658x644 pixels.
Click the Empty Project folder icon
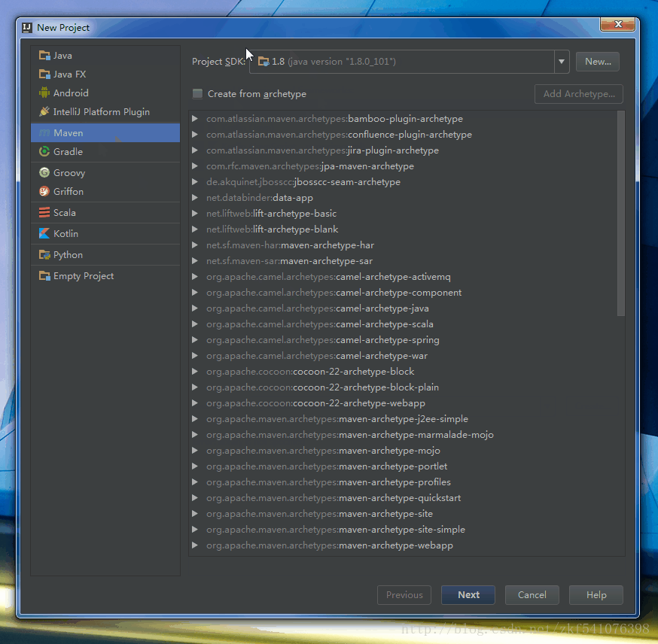click(44, 275)
